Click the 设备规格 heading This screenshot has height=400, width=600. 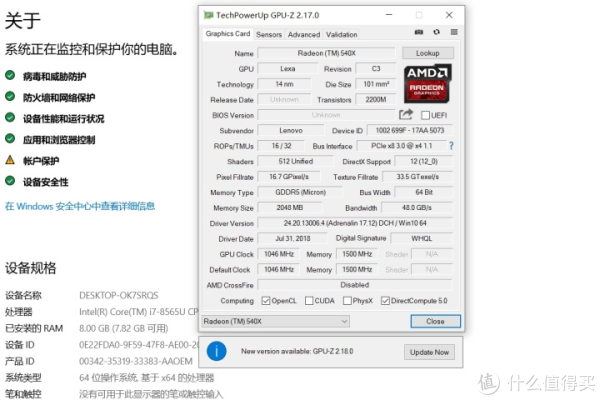31,268
